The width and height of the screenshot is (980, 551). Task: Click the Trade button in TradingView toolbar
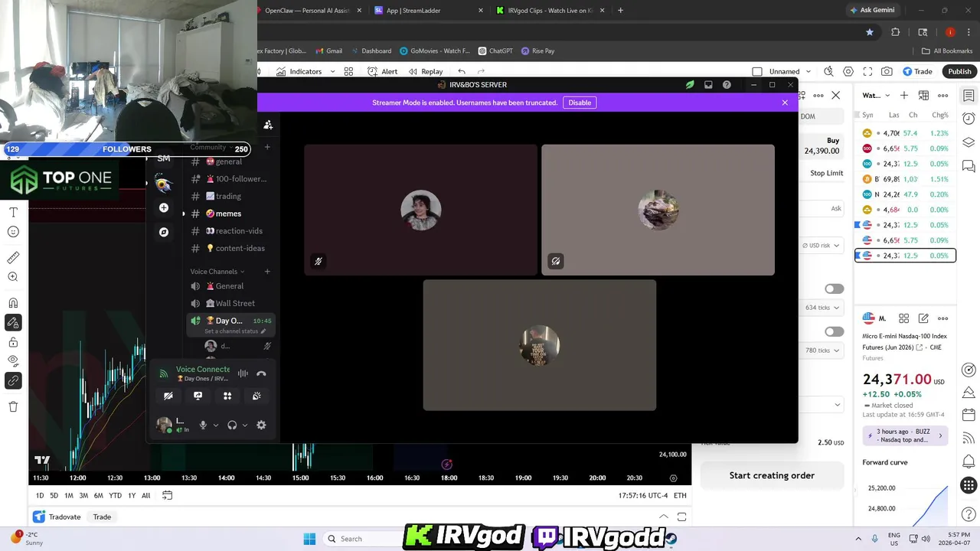[x=917, y=71]
